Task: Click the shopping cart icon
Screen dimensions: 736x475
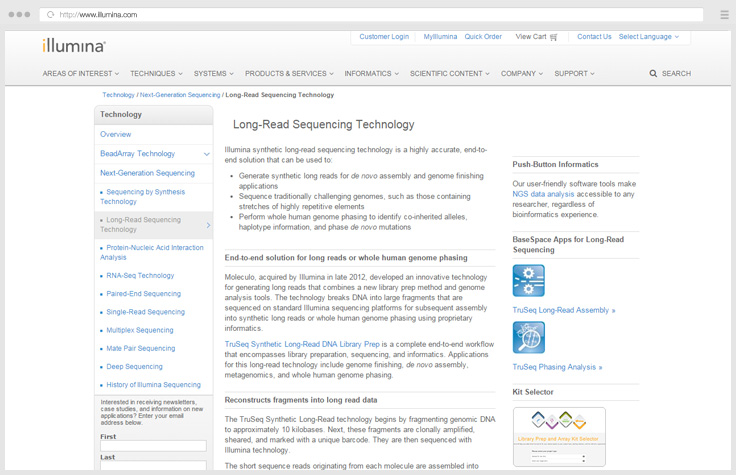Action: [x=553, y=37]
